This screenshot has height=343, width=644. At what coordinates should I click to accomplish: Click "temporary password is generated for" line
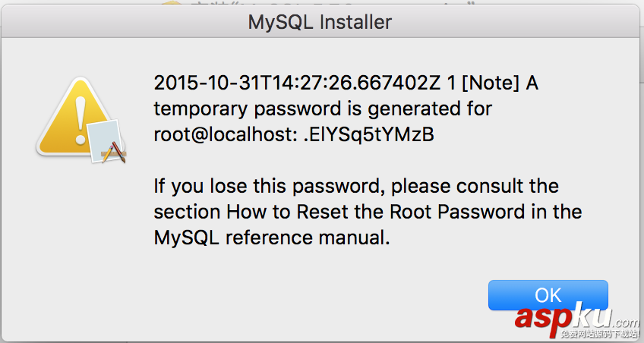pyautogui.click(x=323, y=109)
